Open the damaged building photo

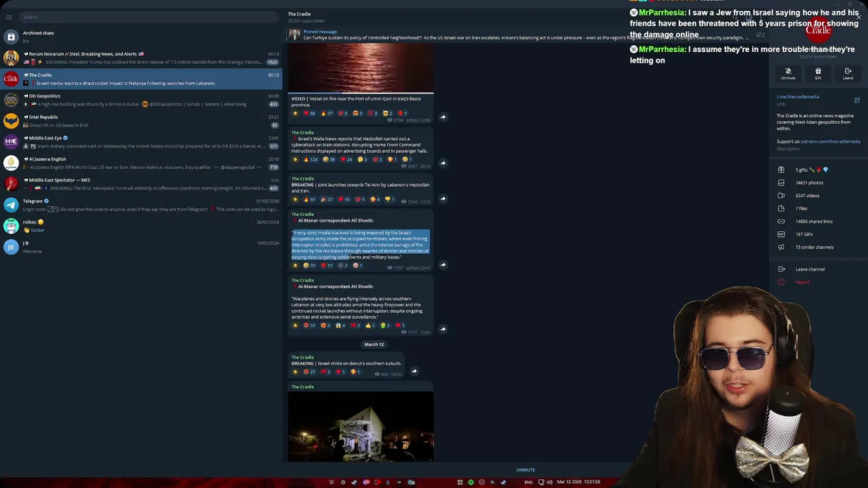tap(360, 426)
